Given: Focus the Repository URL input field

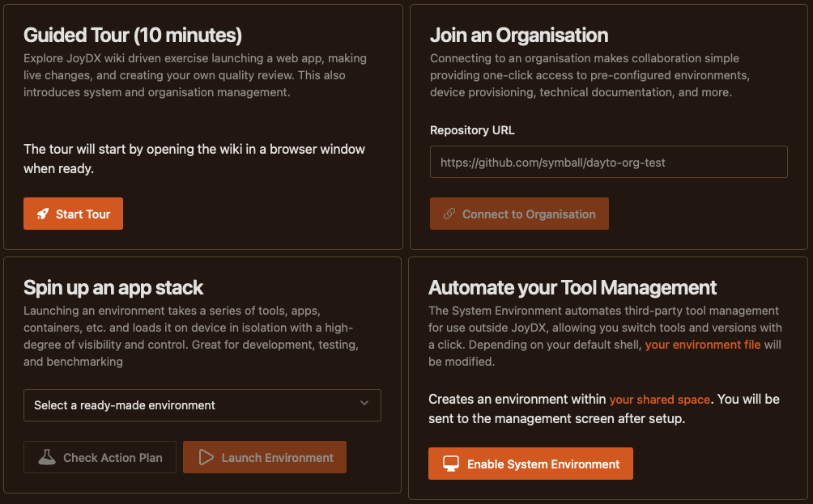Looking at the screenshot, I should (608, 163).
